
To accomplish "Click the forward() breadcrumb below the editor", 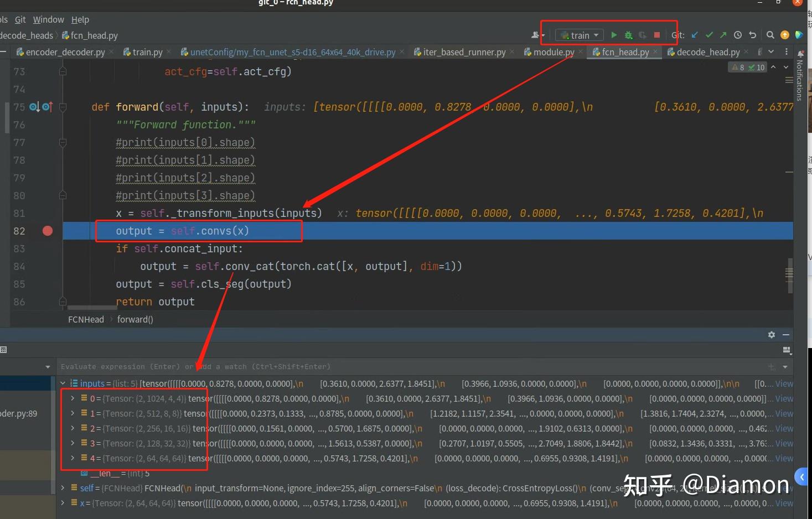I will pos(135,319).
